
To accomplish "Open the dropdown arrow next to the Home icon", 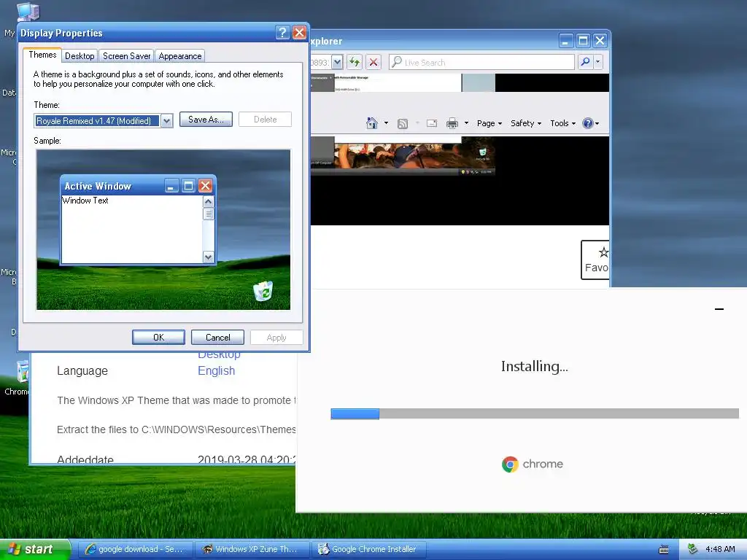I will click(386, 123).
